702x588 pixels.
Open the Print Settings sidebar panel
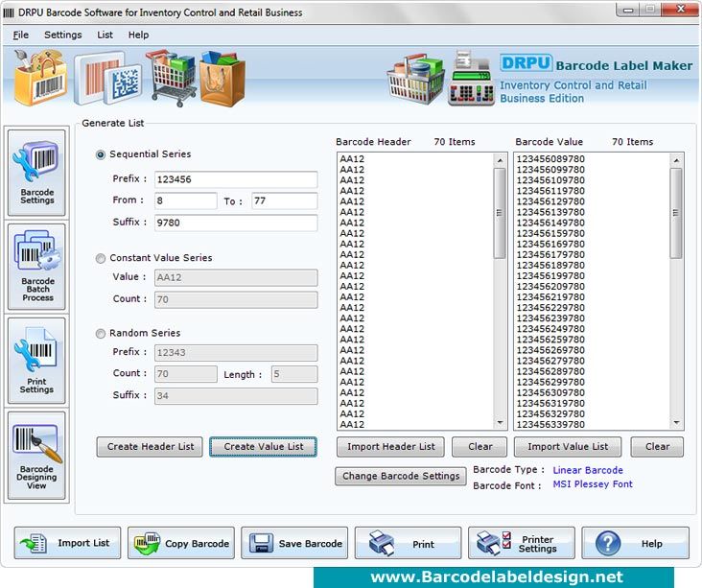click(x=36, y=361)
